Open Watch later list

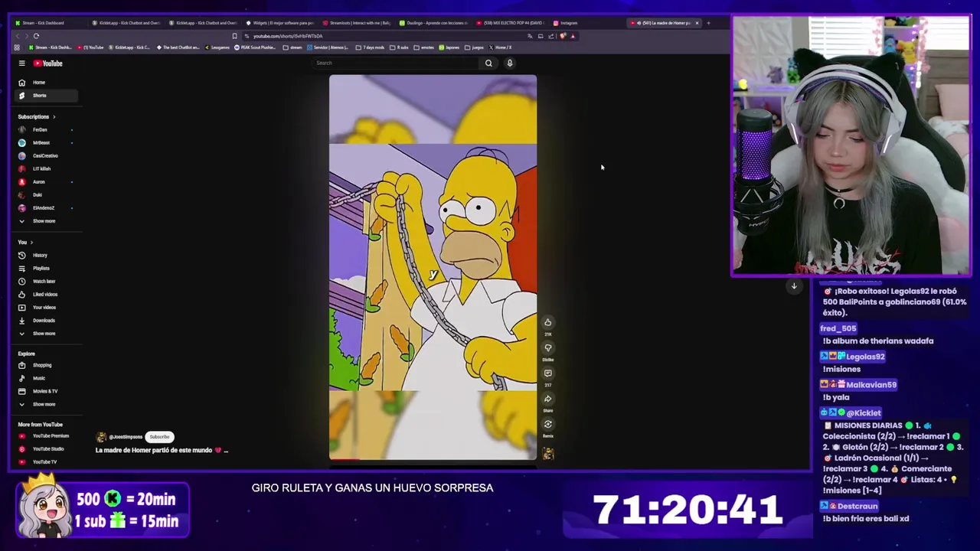click(46, 281)
